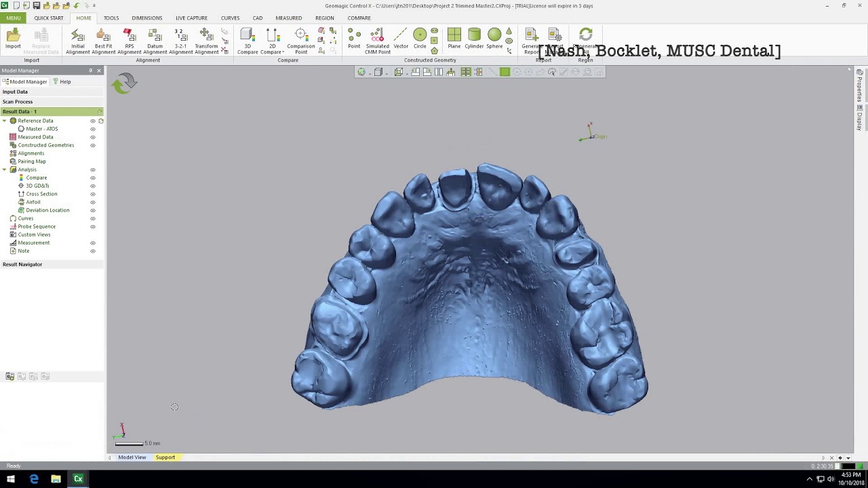Open the Display side panel
The width and height of the screenshot is (868, 488).
point(859,118)
